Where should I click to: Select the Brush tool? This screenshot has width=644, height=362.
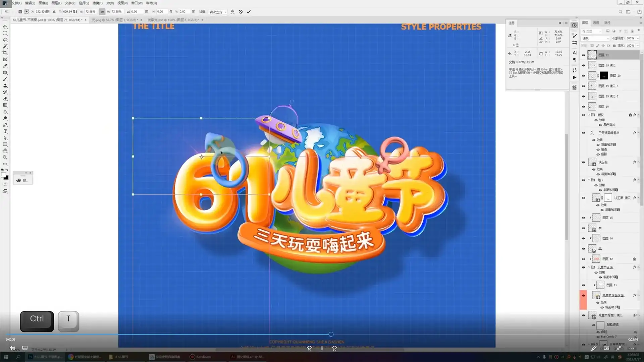(x=5, y=79)
